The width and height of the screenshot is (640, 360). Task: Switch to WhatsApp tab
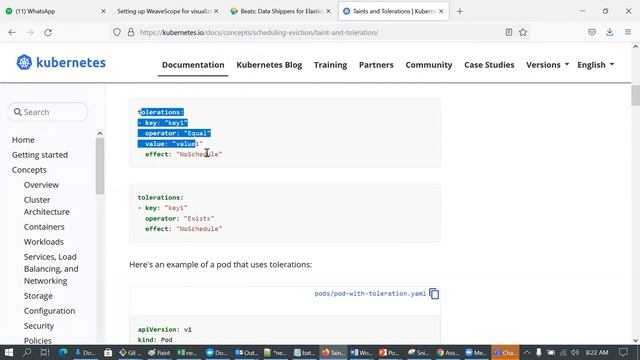coord(55,11)
